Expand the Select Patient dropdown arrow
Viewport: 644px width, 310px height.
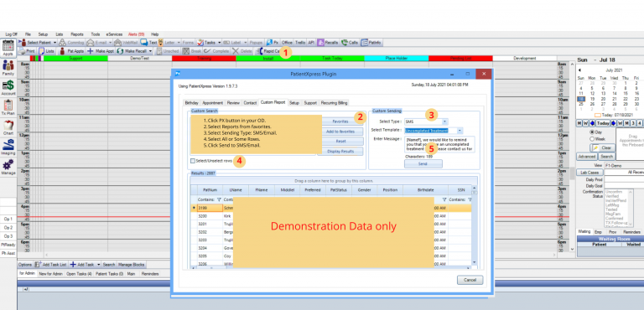55,42
